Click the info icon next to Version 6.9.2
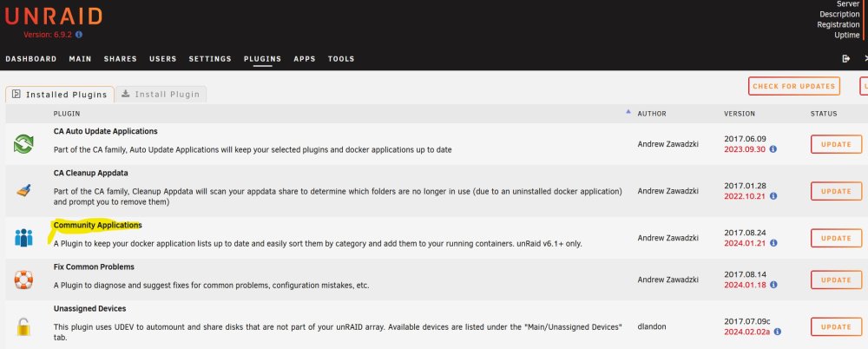The width and height of the screenshot is (868, 349). (79, 35)
